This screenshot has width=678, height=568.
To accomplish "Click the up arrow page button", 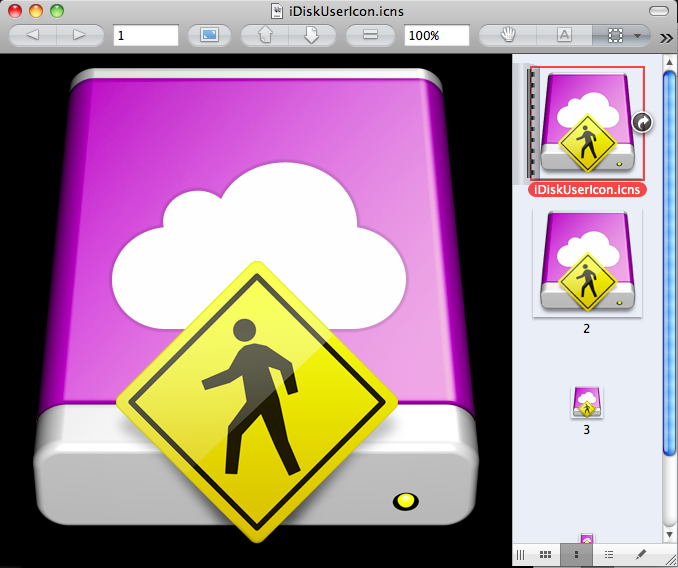I will click(265, 35).
